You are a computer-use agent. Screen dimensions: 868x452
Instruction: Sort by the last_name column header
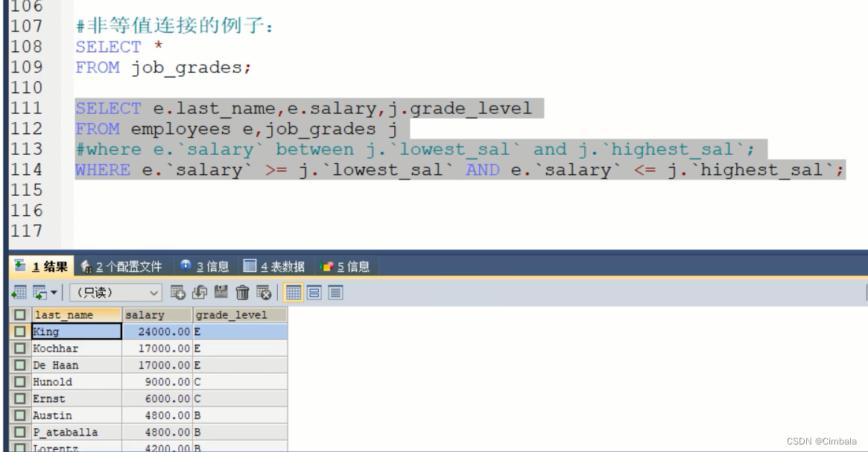click(77, 315)
